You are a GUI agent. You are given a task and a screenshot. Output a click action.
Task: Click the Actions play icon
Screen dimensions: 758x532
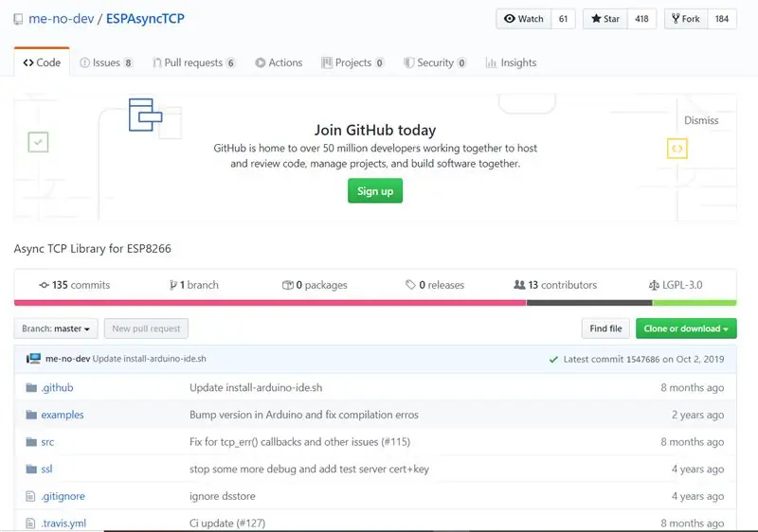tap(260, 62)
